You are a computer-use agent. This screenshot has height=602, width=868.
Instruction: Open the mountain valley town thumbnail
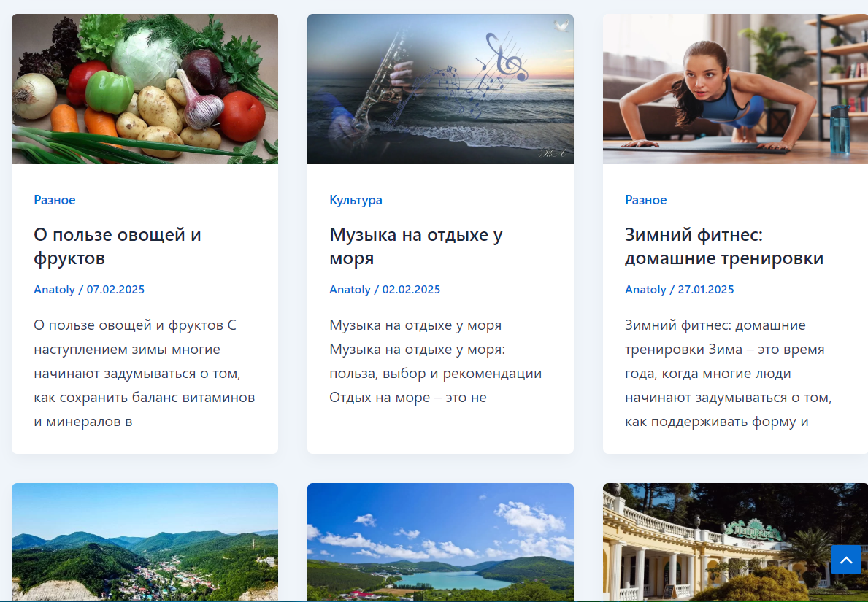click(x=145, y=542)
